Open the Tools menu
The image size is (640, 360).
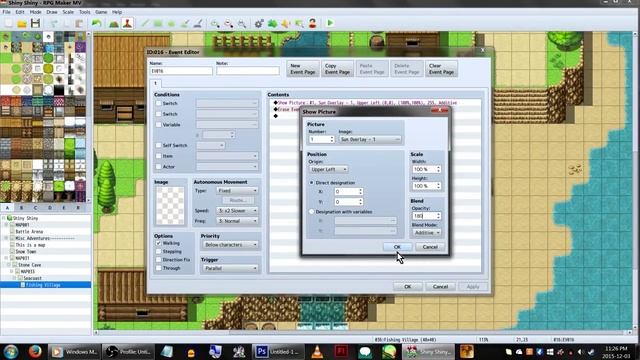tap(84, 12)
